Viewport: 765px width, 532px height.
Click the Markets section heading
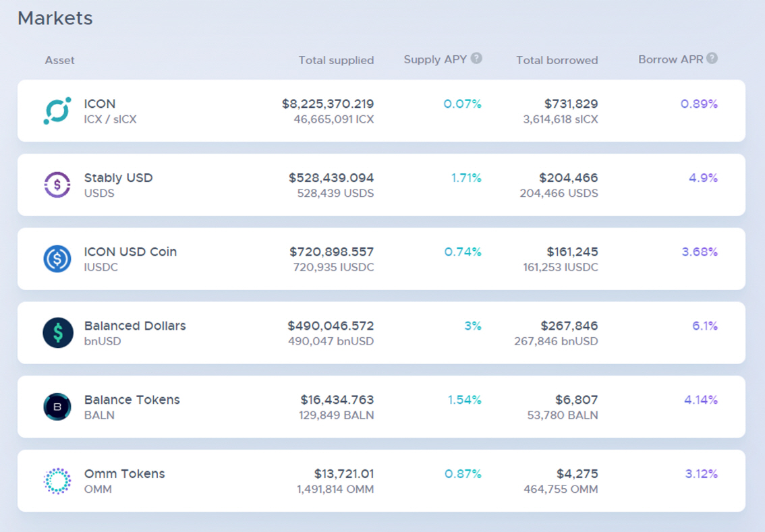point(55,18)
